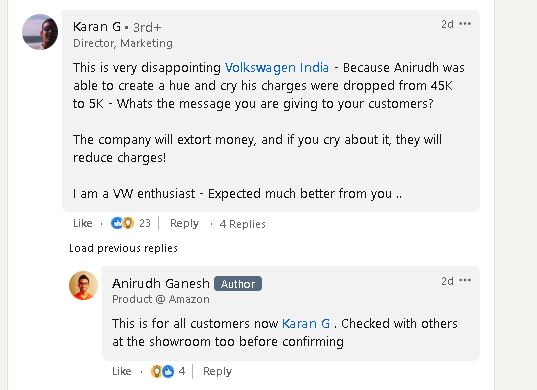Open the Volkswagen India mention link
The width and height of the screenshot is (537, 390).
[x=277, y=67]
